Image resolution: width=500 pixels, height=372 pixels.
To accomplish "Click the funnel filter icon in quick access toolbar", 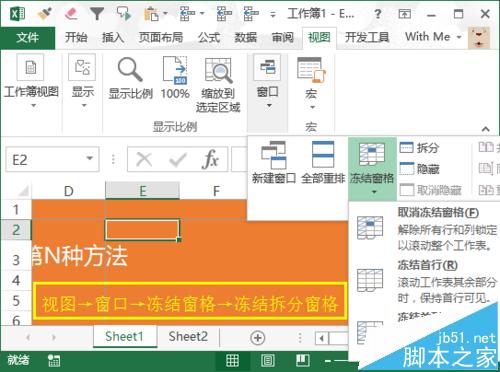I will (97, 14).
